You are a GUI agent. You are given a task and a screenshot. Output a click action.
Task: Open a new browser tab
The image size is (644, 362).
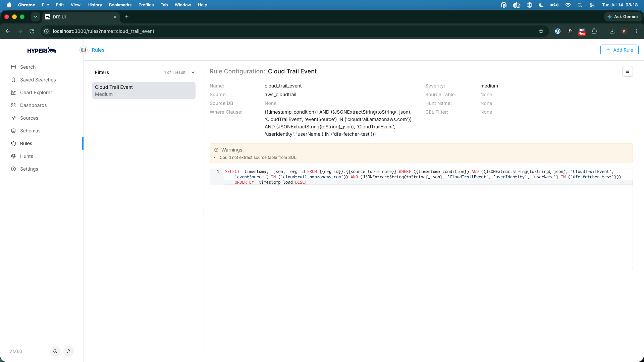click(127, 17)
